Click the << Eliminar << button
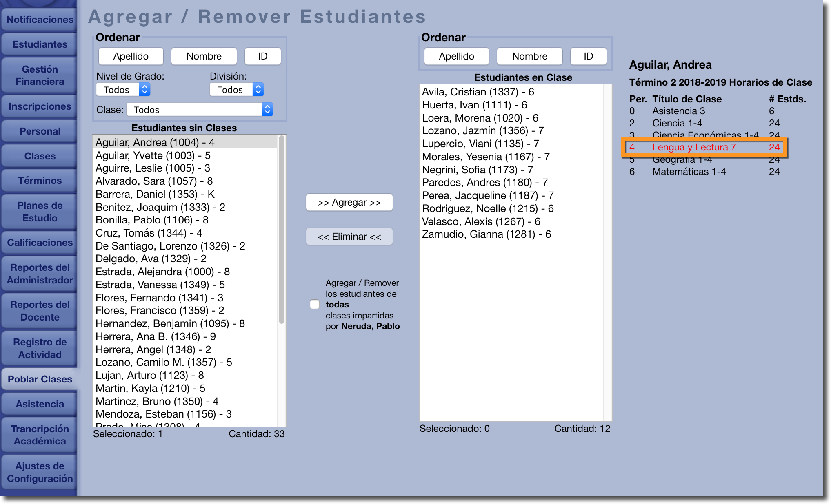Viewport: 831px width, 504px height. point(349,237)
